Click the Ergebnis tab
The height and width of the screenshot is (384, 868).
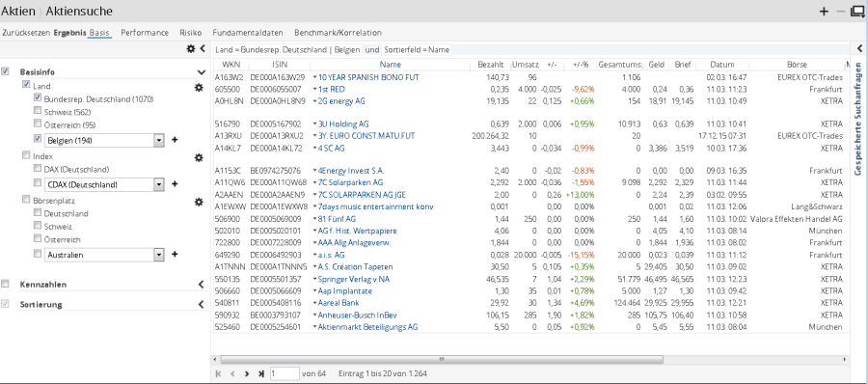click(69, 33)
